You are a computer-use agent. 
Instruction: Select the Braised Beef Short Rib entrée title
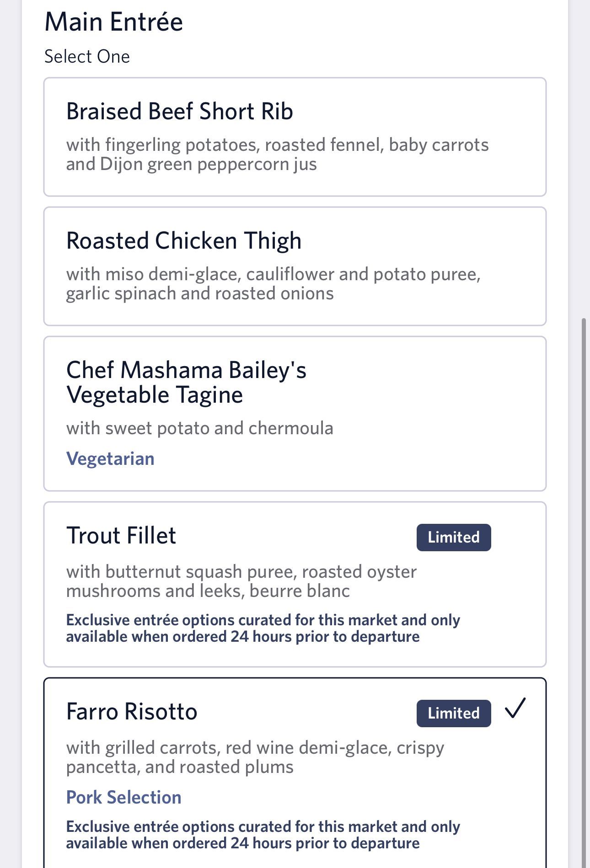tap(179, 112)
